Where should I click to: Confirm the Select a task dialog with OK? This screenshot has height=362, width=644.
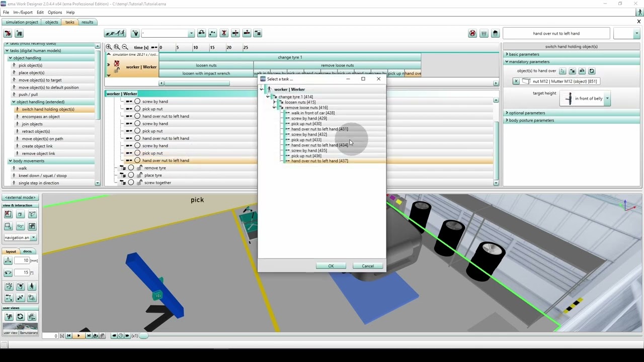[331, 266]
